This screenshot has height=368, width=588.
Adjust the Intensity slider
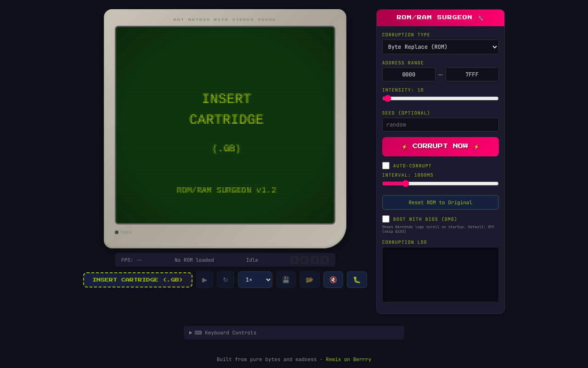click(441, 98)
